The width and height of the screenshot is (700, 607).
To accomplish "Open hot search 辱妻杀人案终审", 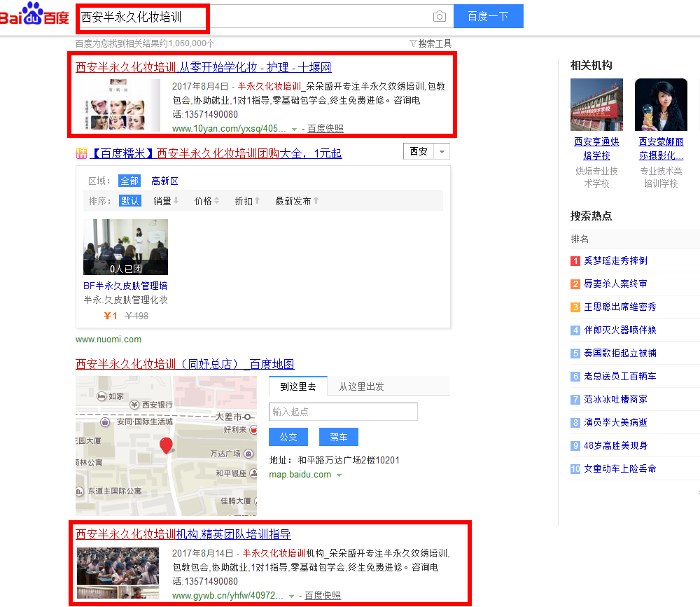I will tap(615, 284).
